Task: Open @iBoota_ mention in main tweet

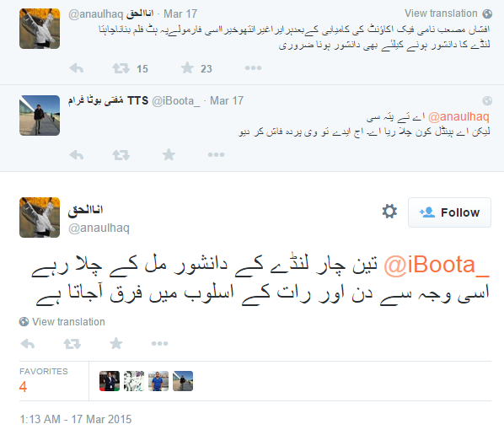Action: 437,266
